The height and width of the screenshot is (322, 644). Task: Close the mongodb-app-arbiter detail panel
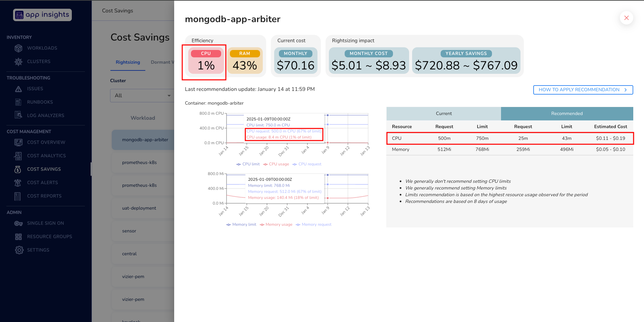click(x=626, y=18)
